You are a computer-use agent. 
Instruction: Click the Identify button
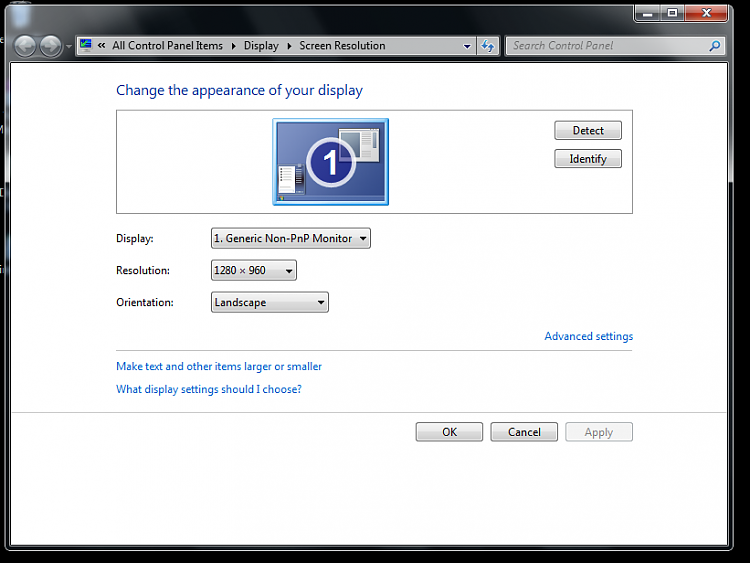coord(588,159)
